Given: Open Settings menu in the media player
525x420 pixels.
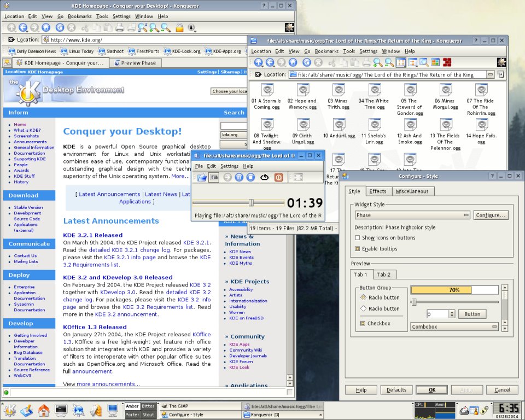Looking at the screenshot, I should coord(229,166).
